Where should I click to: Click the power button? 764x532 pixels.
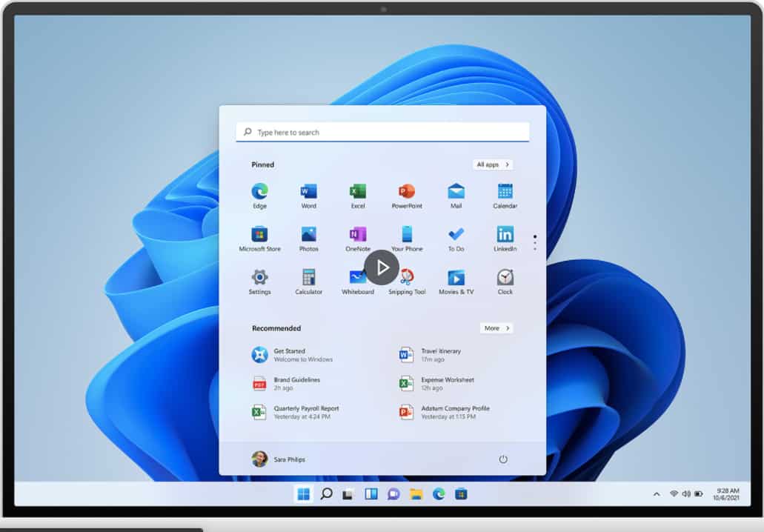[503, 459]
